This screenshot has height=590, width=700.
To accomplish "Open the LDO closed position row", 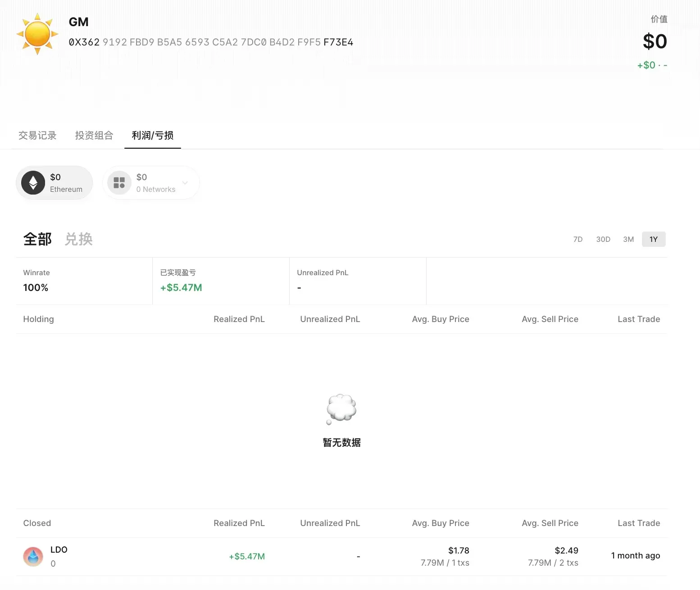I will tap(341, 557).
